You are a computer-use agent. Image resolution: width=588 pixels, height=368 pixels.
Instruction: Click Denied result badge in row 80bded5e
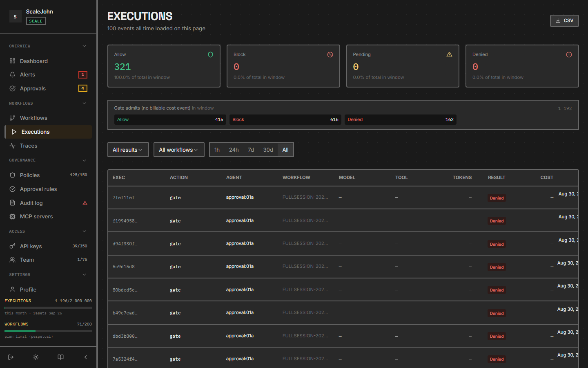point(497,290)
